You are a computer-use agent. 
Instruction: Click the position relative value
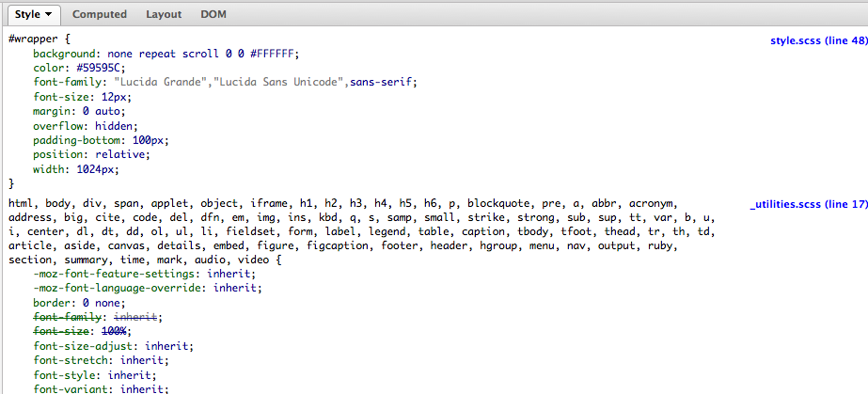(119, 155)
